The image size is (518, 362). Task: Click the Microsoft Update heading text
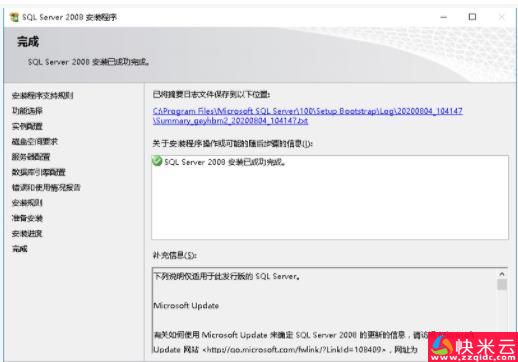pyautogui.click(x=186, y=305)
